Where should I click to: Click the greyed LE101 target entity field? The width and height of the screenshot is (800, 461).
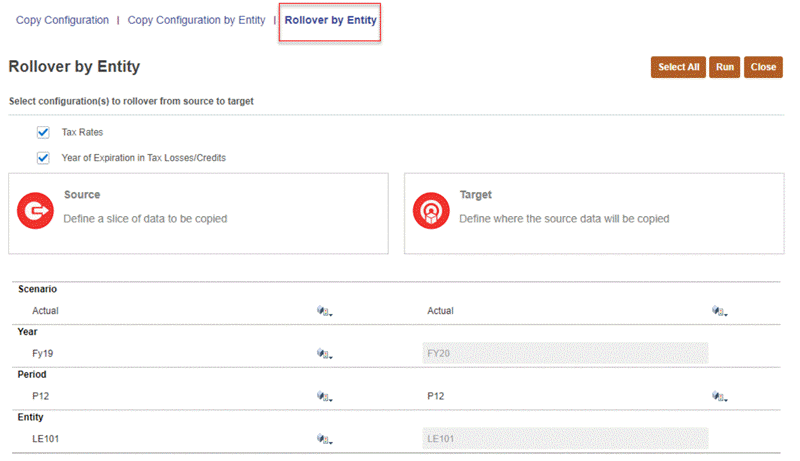[x=565, y=439]
